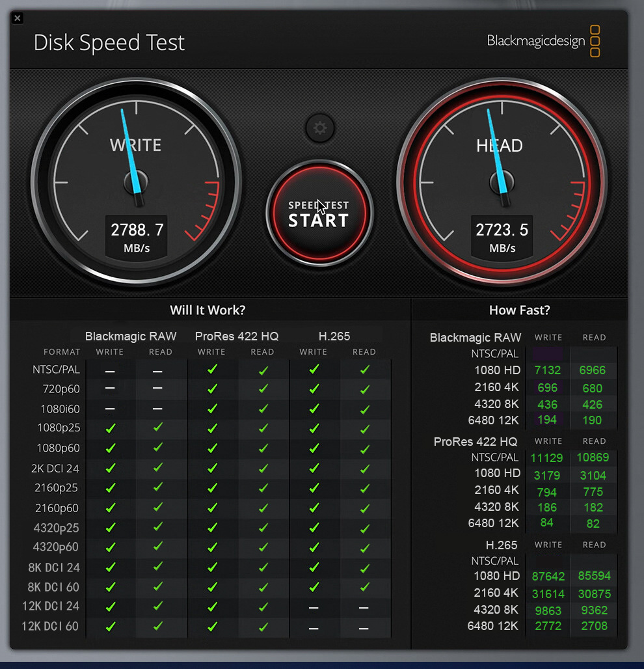Select the 1080p60 format row label
Viewport: 644px width, 669px height.
coord(59,448)
